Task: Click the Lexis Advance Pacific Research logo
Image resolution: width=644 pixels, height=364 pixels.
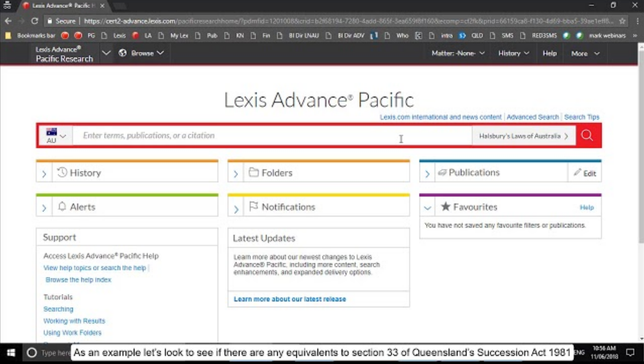Action: pyautogui.click(x=65, y=54)
